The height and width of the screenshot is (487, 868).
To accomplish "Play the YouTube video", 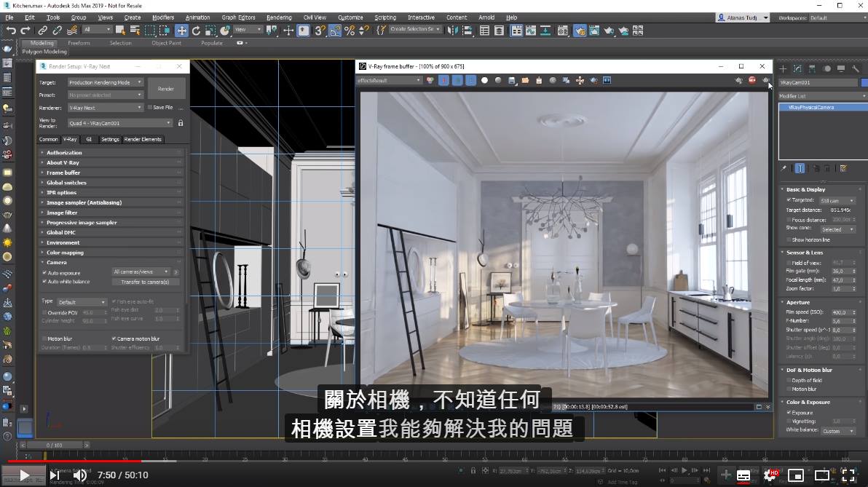I will pos(24,475).
